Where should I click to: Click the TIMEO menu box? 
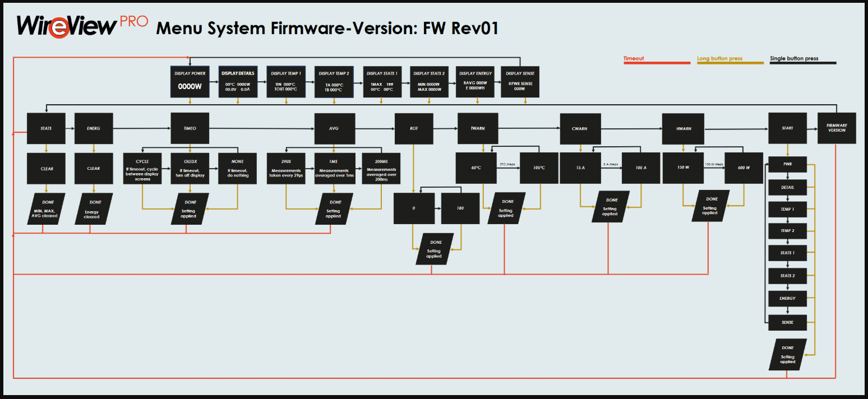tap(190, 128)
